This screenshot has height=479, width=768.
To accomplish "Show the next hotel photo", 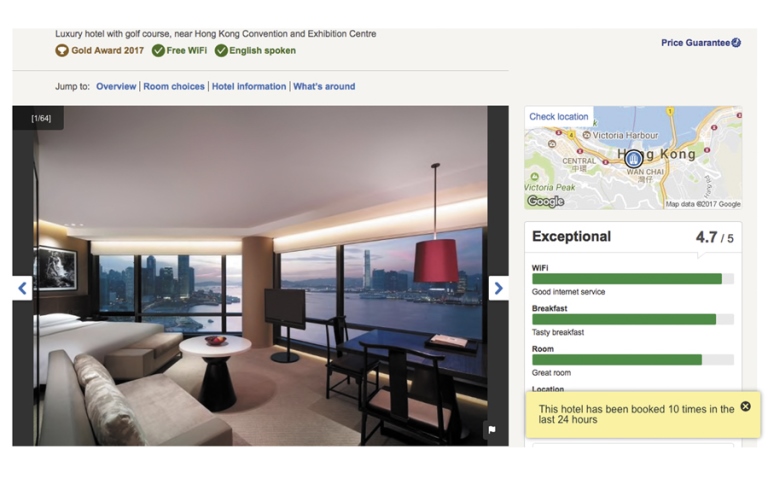I will coord(498,288).
